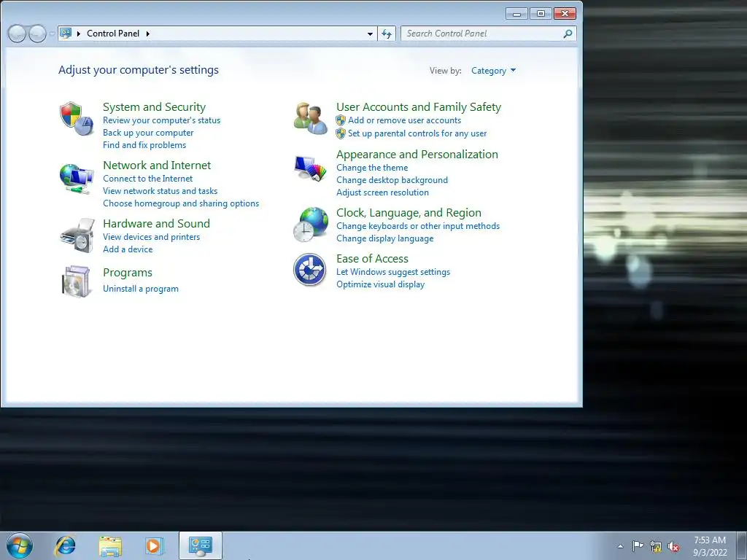The image size is (747, 560).
Task: Click Review your computer's status
Action: click(x=161, y=120)
